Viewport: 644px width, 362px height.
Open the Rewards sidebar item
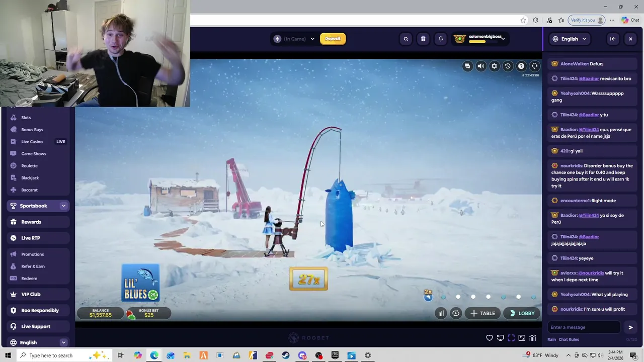tap(38, 222)
